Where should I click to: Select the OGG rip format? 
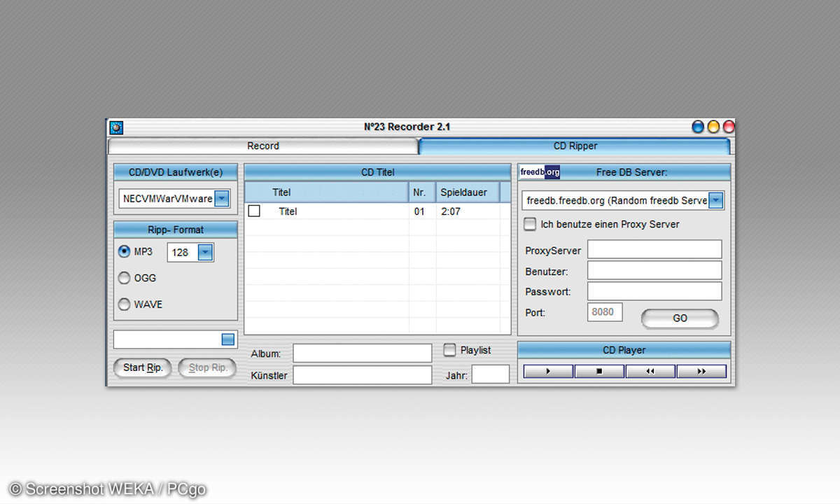tap(125, 278)
